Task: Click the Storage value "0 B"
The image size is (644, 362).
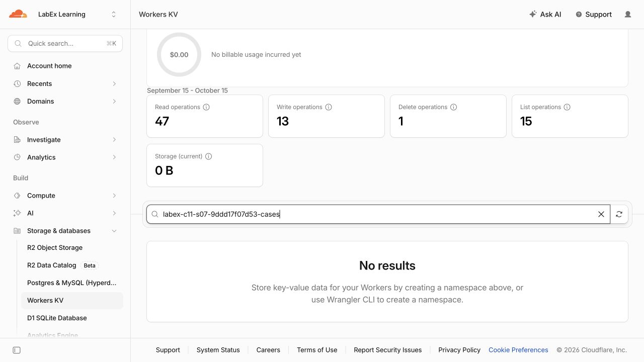Action: click(x=164, y=170)
